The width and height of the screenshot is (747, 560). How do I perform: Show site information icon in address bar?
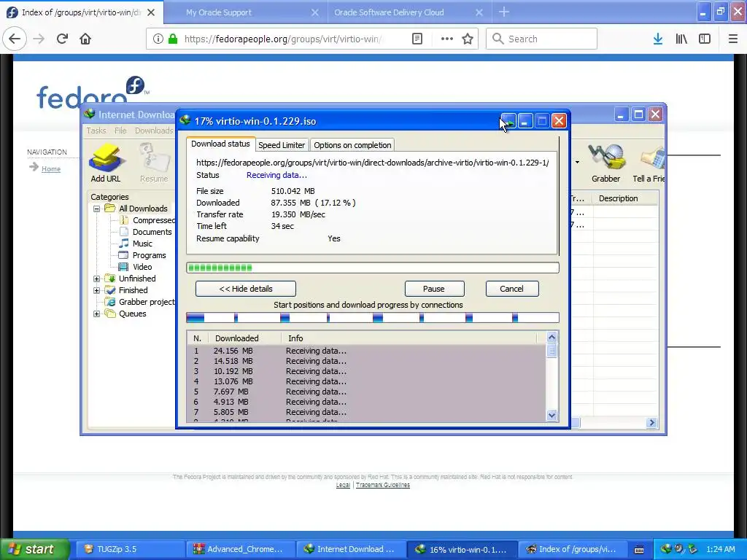(158, 39)
